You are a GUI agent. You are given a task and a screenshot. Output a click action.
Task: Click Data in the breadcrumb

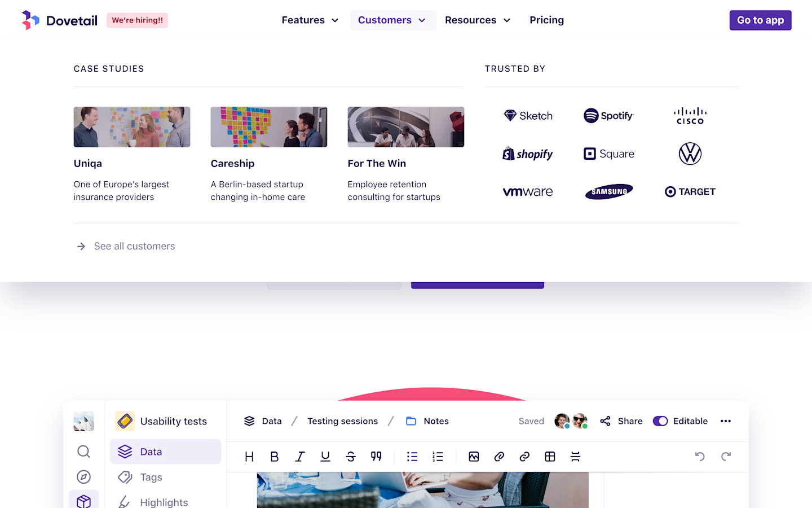click(x=263, y=421)
